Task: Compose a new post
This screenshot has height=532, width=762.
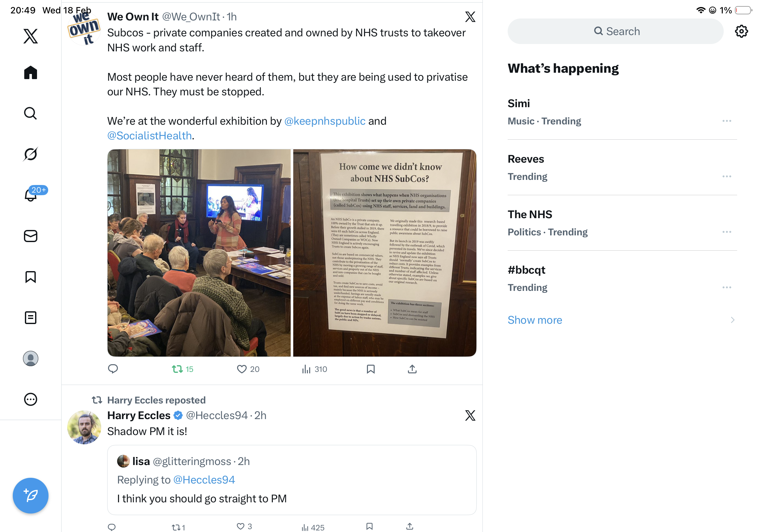Action: [x=31, y=495]
